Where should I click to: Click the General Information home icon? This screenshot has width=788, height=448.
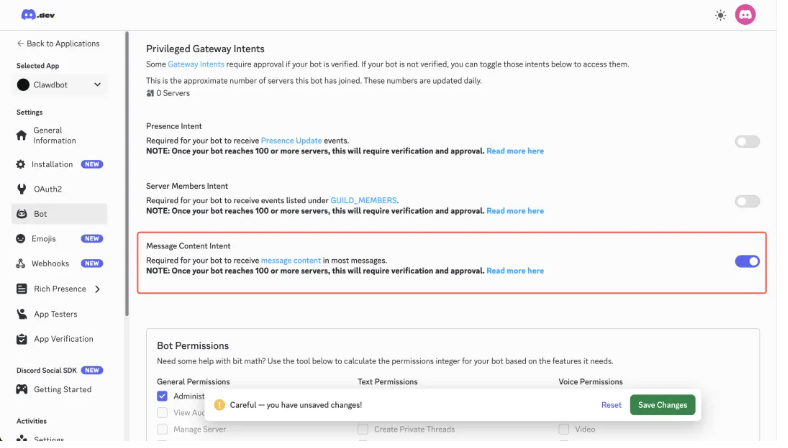click(22, 135)
